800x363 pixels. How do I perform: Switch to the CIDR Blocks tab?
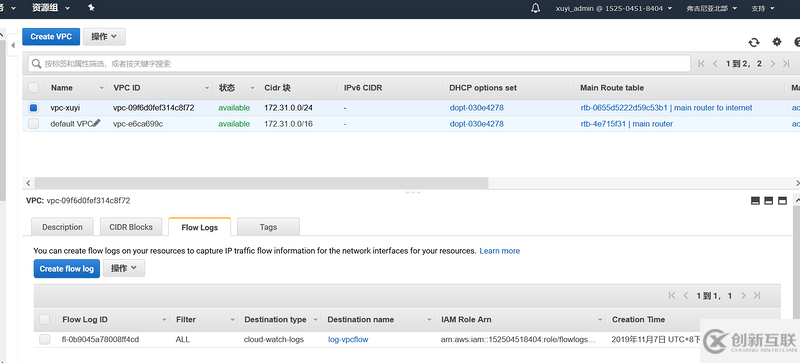[x=131, y=227]
